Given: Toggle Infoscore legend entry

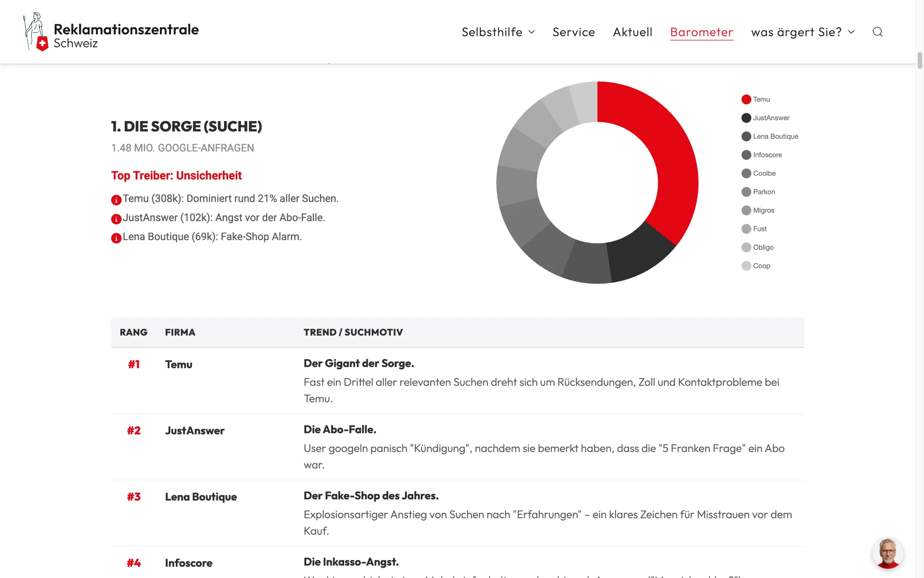Looking at the screenshot, I should tap(762, 155).
